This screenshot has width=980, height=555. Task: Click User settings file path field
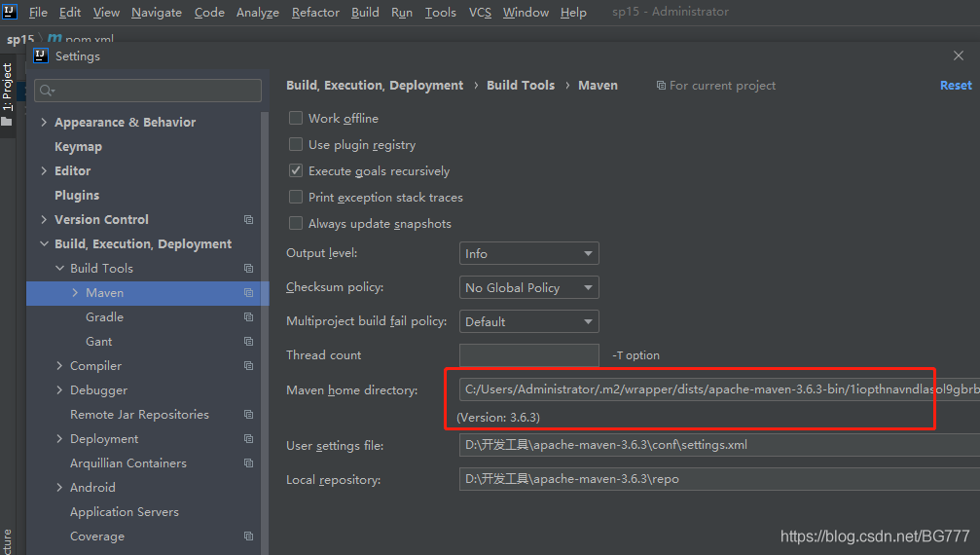[x=719, y=445]
